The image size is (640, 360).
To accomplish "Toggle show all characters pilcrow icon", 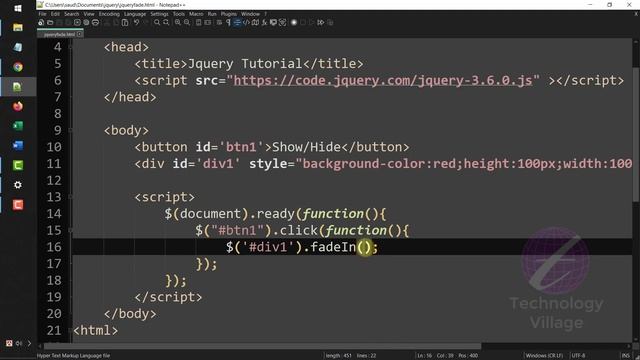I will [x=228, y=22].
